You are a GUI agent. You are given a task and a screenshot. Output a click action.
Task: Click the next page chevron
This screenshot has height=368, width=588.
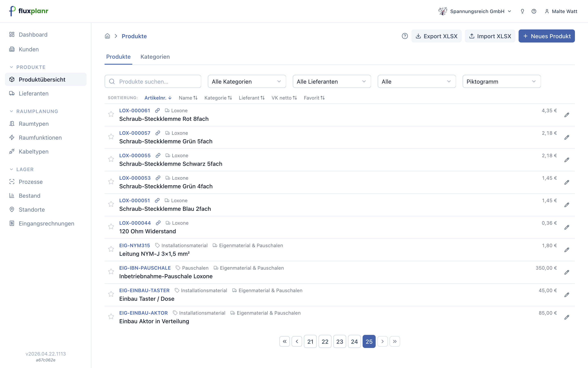(x=382, y=341)
